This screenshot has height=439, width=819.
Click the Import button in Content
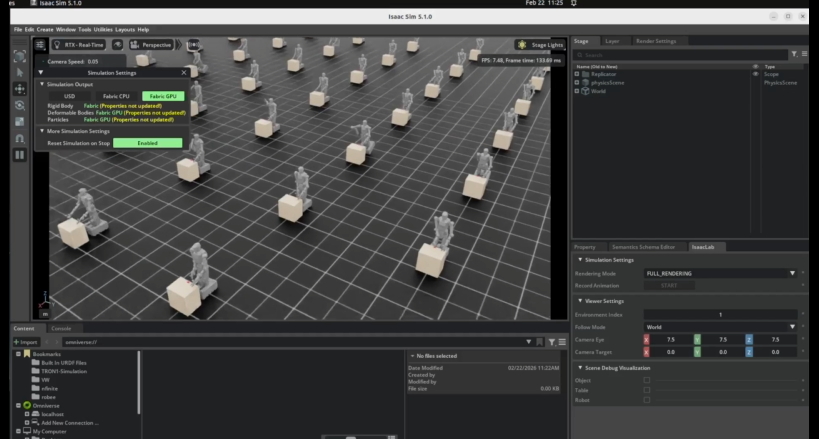[x=24, y=343]
